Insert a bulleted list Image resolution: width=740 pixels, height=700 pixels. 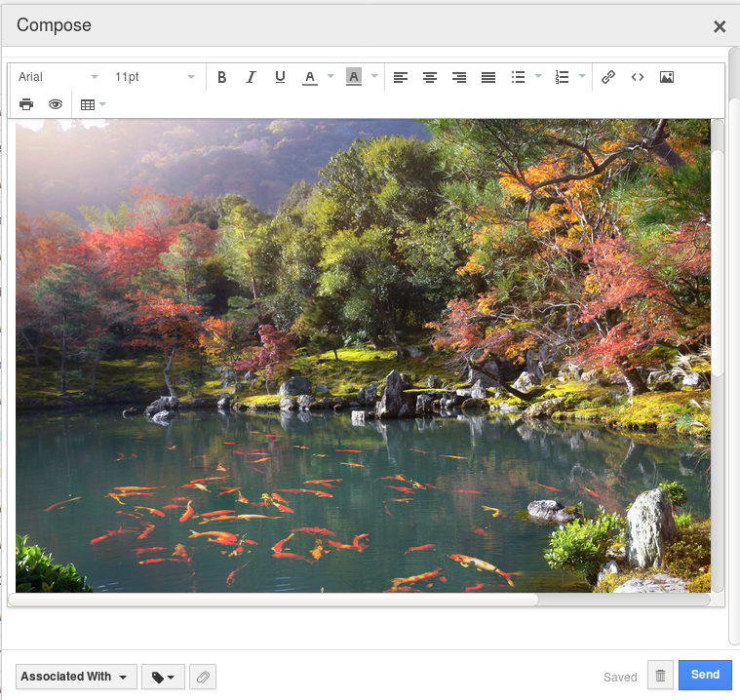(x=518, y=77)
